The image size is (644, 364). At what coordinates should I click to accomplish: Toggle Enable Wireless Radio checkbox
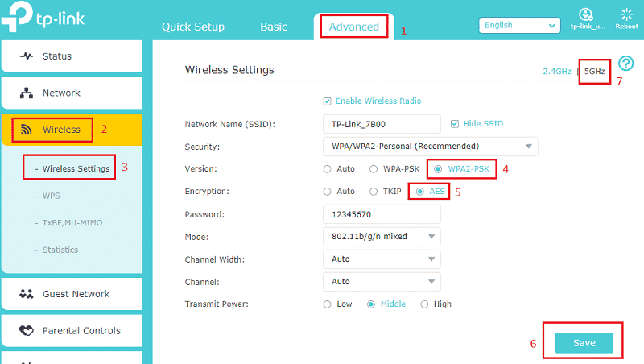click(x=327, y=101)
